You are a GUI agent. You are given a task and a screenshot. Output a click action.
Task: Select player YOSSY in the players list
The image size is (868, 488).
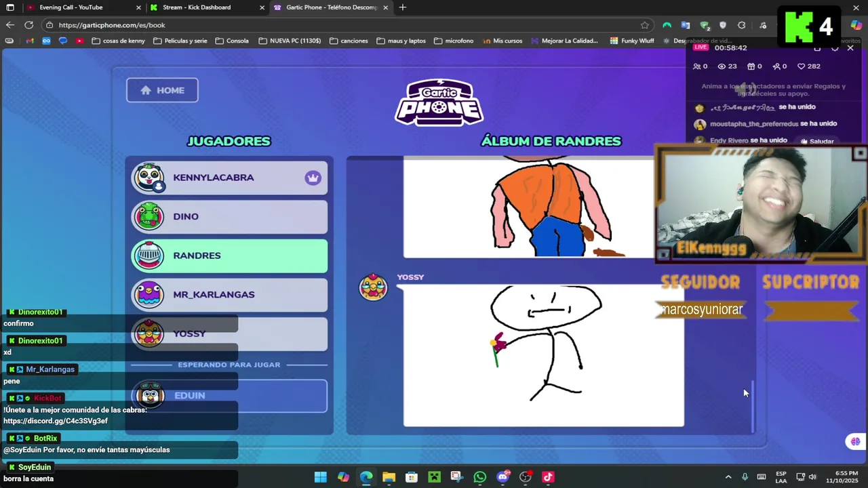click(229, 333)
